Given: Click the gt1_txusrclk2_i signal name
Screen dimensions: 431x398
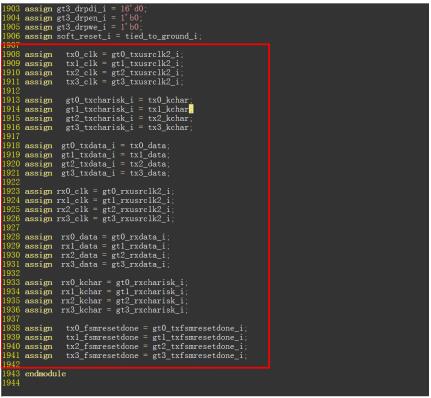Looking at the screenshot, I should [x=146, y=64].
